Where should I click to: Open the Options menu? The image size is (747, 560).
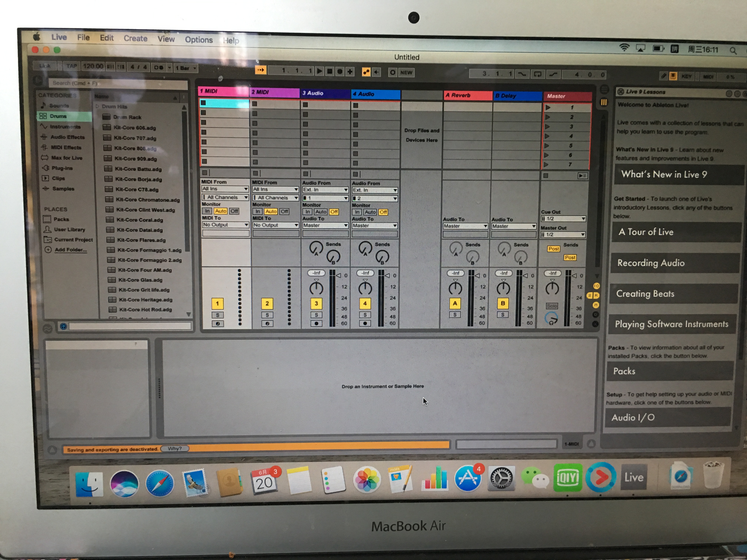tap(199, 40)
